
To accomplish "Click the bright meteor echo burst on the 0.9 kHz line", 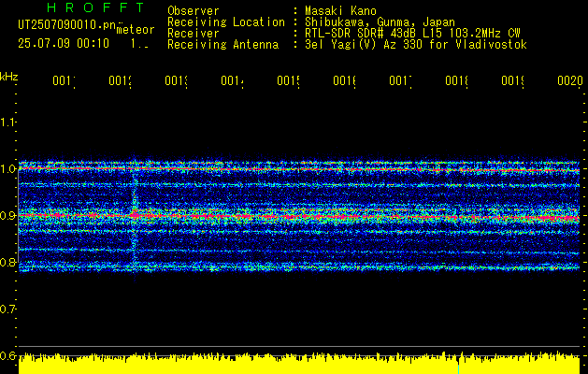I will click(x=136, y=215).
